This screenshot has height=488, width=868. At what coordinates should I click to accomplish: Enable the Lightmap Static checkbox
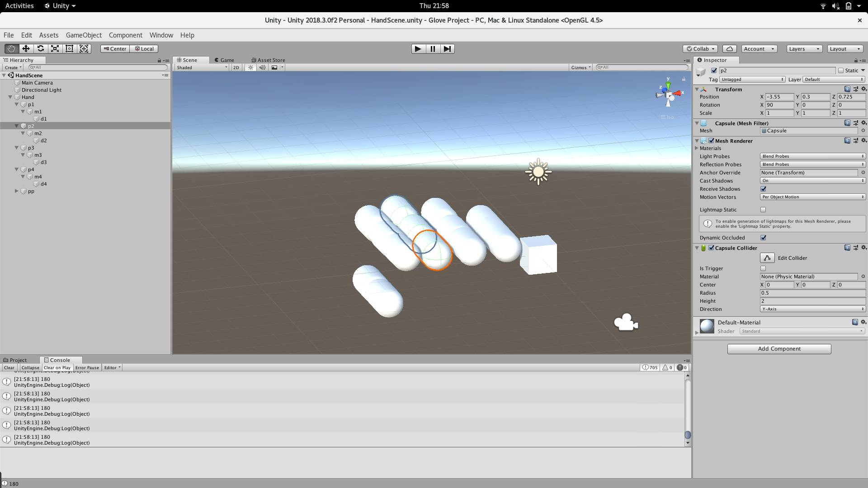(x=764, y=210)
